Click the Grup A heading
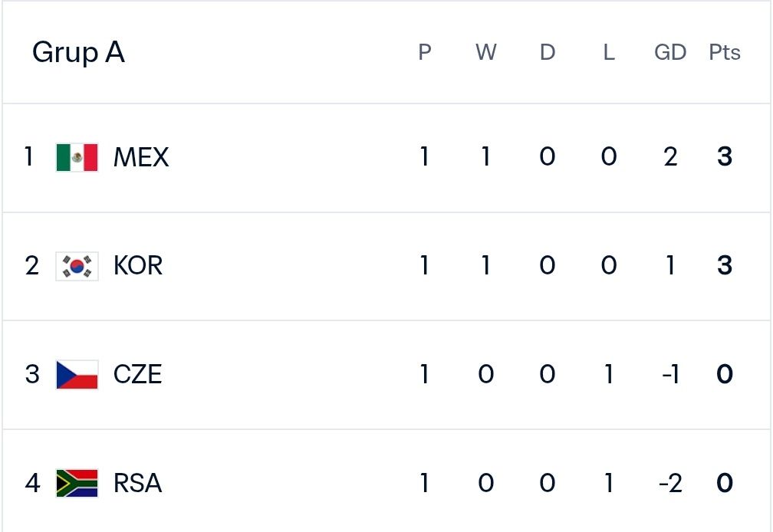The width and height of the screenshot is (773, 532). point(78,52)
